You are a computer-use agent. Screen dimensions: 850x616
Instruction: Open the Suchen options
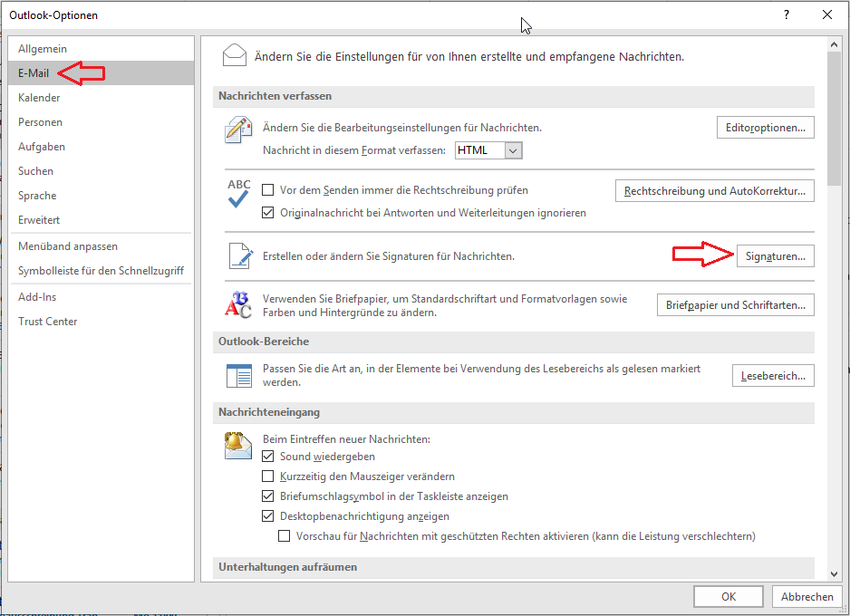coord(101,170)
